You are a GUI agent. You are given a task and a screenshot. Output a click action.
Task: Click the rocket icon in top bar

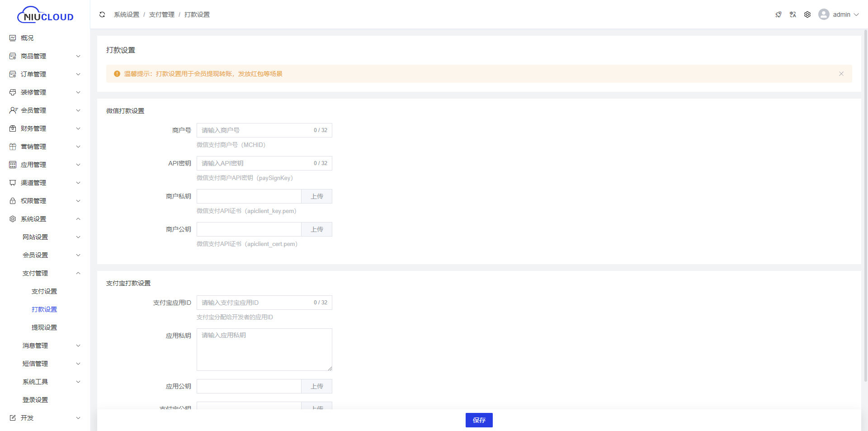tap(778, 14)
